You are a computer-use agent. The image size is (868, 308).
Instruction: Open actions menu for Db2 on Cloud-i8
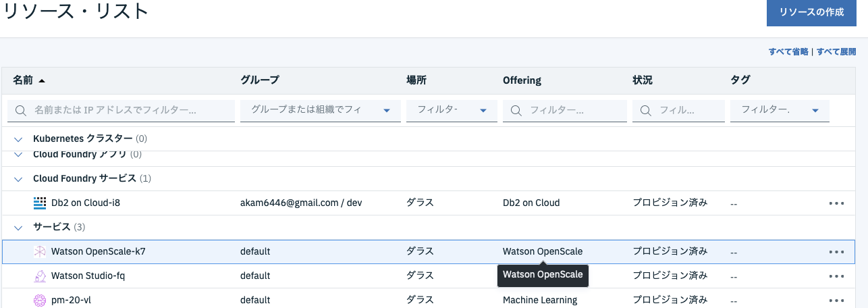pos(836,203)
